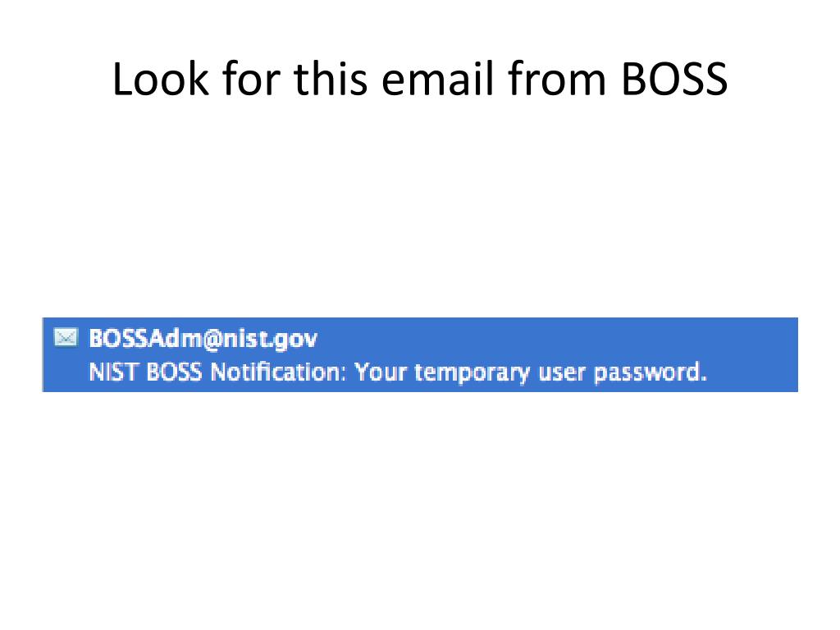Viewport: 840px width, 630px height.
Task: Click the envelope icon beside the sender
Action: (66, 337)
